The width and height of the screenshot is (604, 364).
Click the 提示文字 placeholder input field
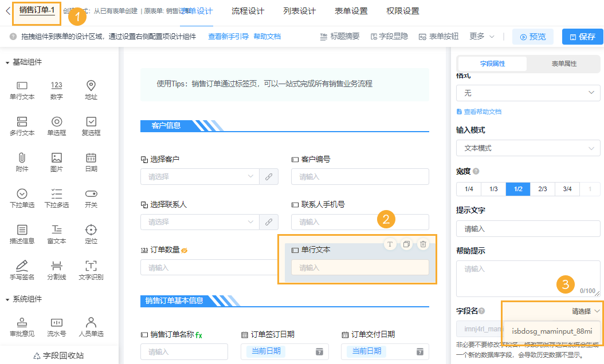527,230
